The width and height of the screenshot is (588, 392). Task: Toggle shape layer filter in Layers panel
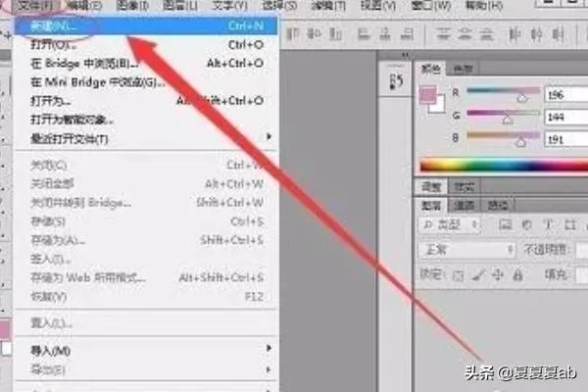click(x=570, y=224)
